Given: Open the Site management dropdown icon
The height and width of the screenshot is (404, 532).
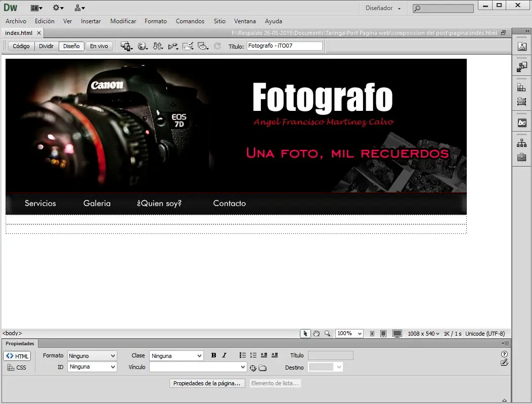Looking at the screenshot, I should (x=80, y=8).
